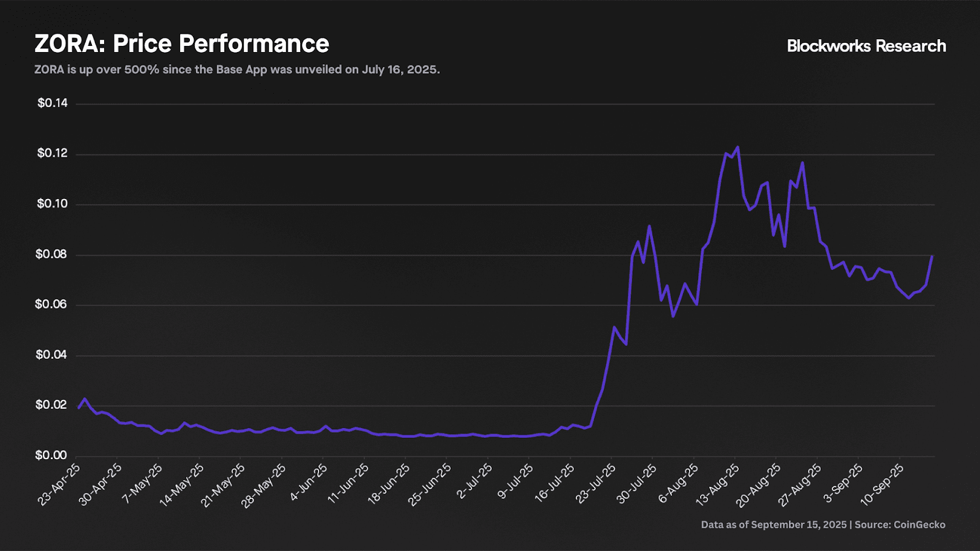Click the '28-May-25' date label

(x=264, y=484)
